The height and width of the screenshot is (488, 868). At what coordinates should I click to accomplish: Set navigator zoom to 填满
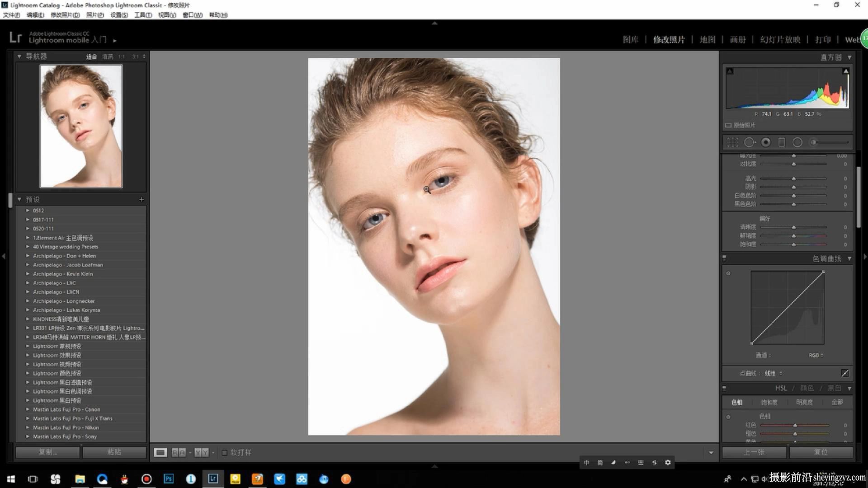108,56
